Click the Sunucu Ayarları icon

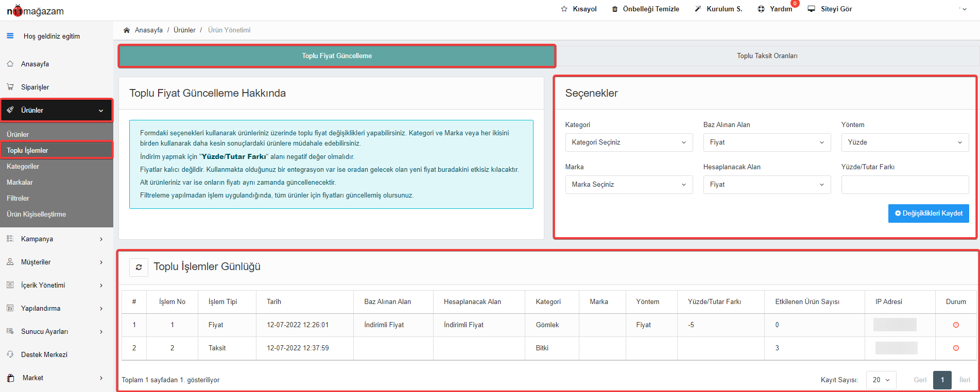pyautogui.click(x=10, y=331)
